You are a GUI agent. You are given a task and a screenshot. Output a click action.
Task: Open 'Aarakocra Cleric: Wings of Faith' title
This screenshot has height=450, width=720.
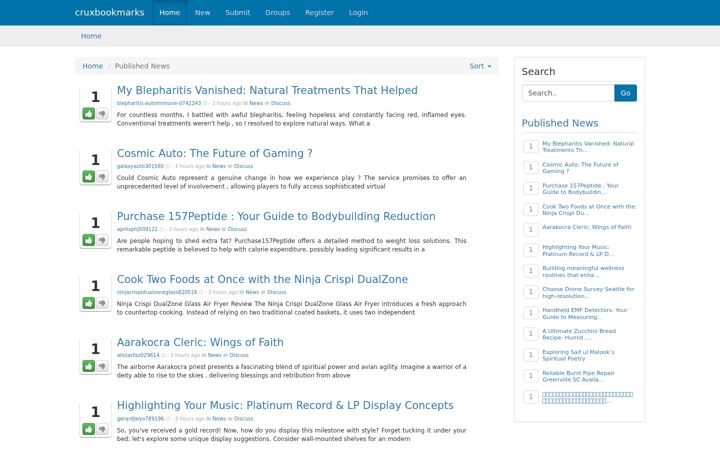[200, 343]
